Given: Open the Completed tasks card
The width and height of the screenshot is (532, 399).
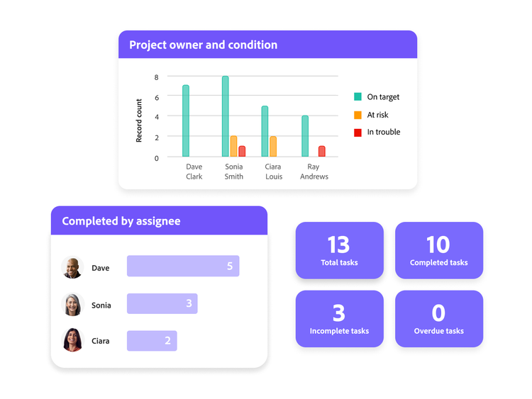Looking at the screenshot, I should 438,250.
